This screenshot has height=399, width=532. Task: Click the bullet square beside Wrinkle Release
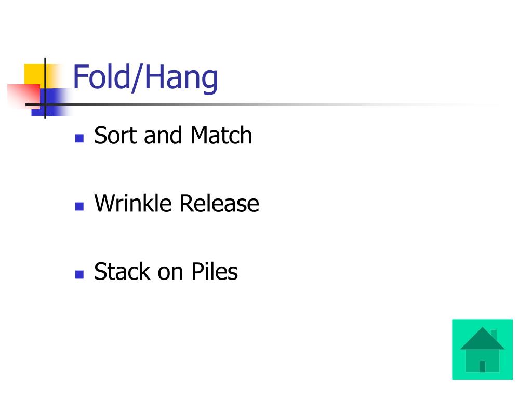point(79,207)
